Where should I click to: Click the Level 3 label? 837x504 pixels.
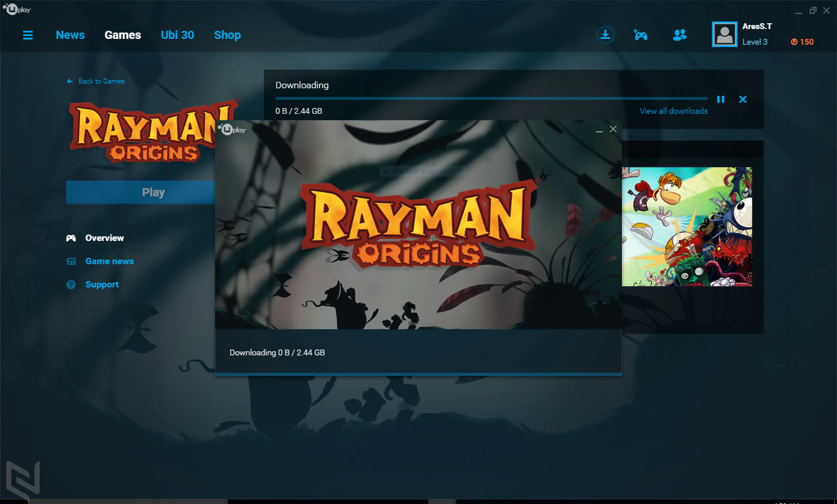tap(755, 42)
